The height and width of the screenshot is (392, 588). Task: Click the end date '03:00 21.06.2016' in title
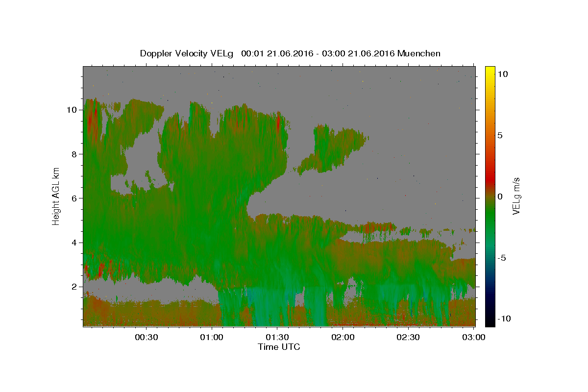click(x=358, y=53)
